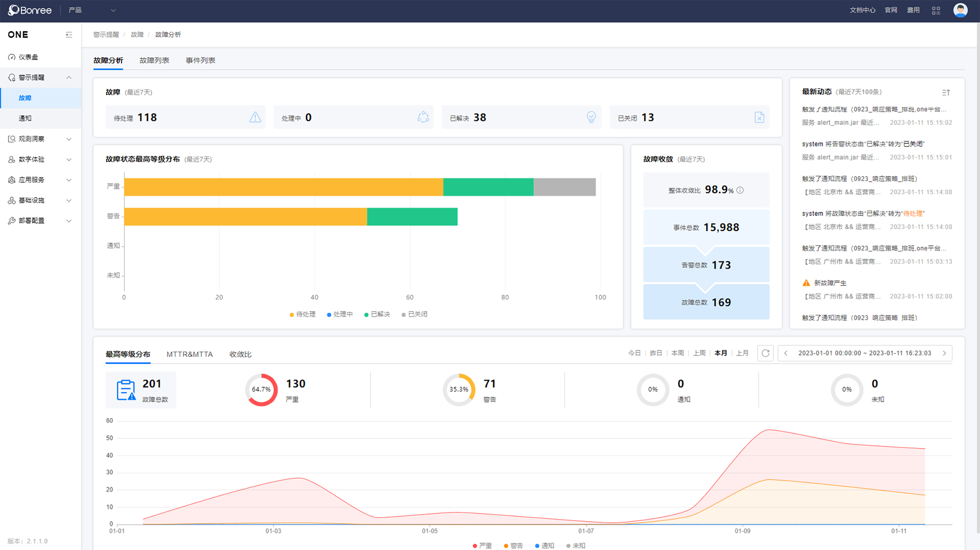980x550 pixels.
Task: Click the date range picker field
Action: click(864, 353)
